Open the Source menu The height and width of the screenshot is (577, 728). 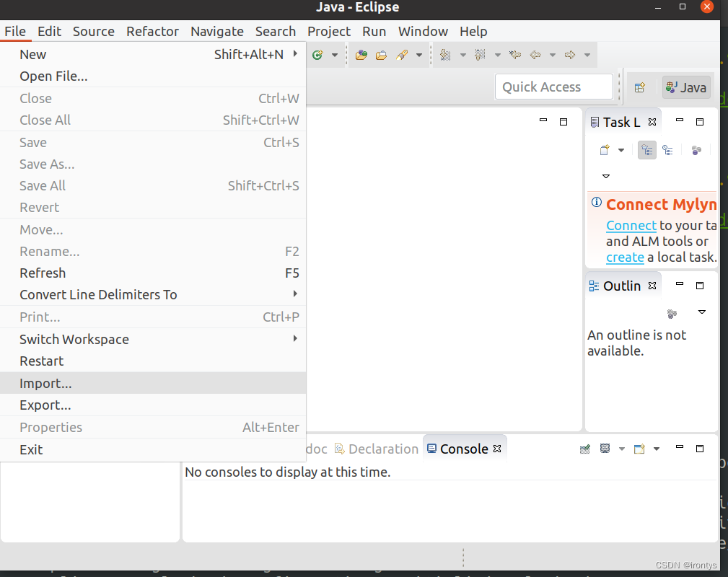[94, 32]
